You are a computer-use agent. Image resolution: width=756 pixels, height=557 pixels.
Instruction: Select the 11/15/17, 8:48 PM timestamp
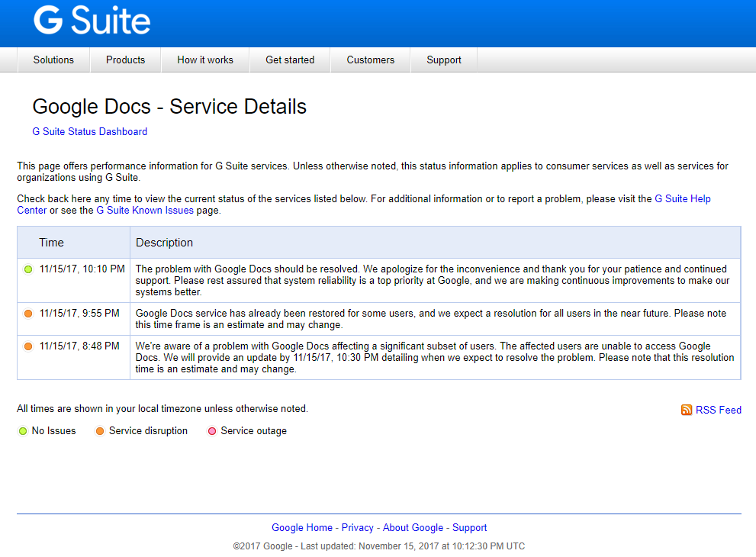tap(79, 346)
